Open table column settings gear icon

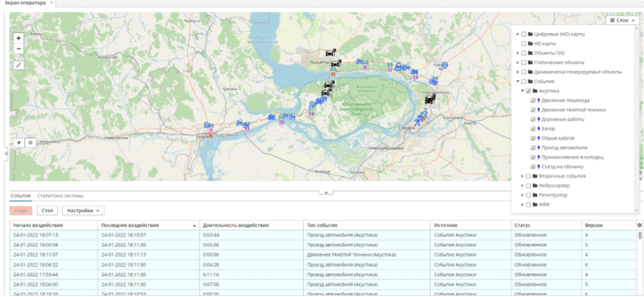coord(639,225)
